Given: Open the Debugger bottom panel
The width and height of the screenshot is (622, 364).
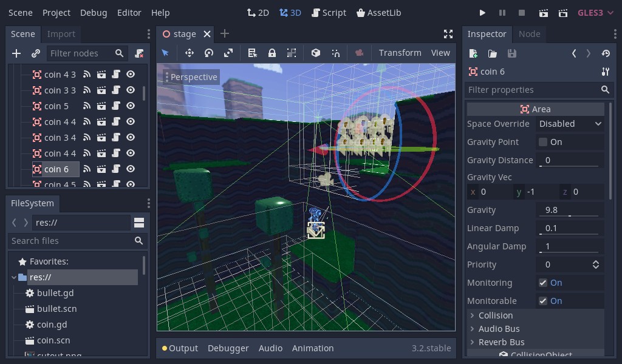Looking at the screenshot, I should [x=228, y=348].
